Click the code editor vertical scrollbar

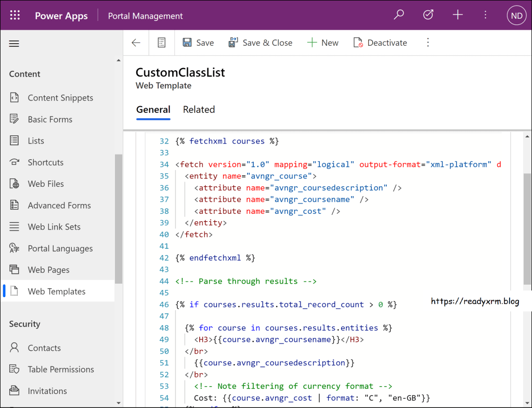pos(527,229)
